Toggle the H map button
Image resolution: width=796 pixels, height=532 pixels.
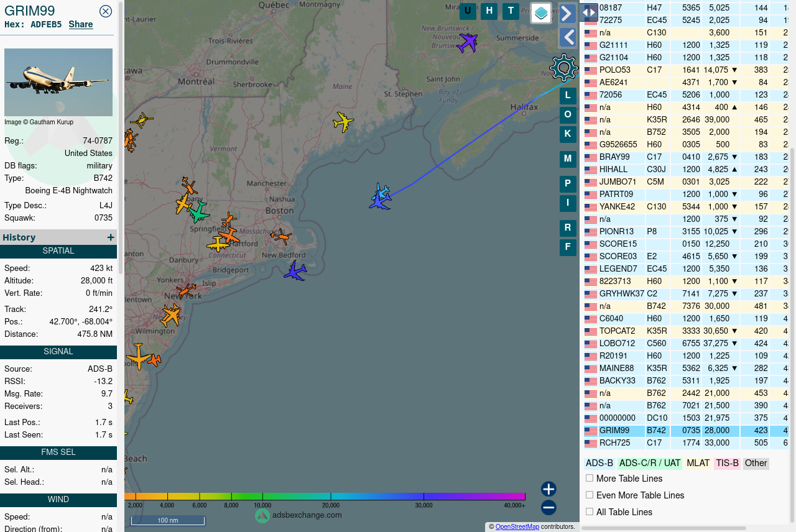489,11
